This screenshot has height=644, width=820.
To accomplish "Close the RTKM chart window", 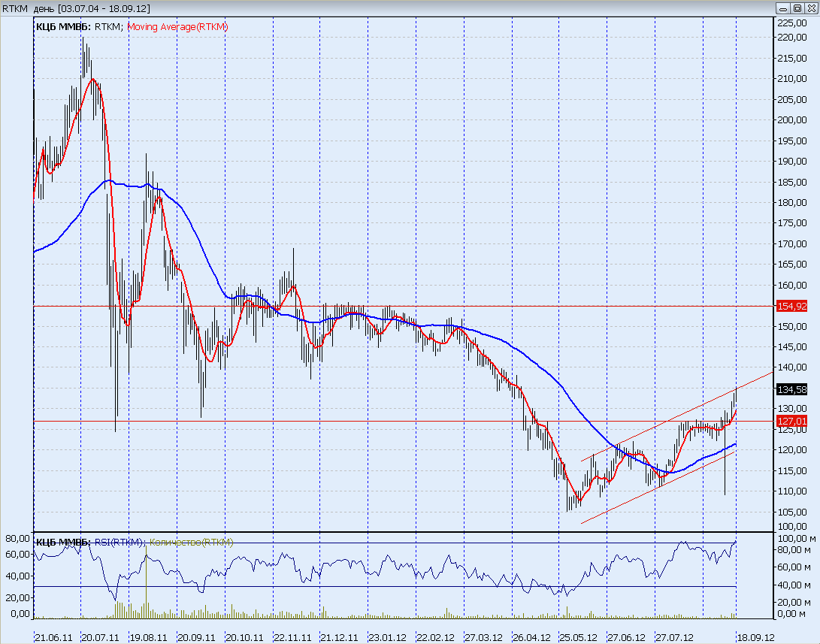I will tap(810, 8).
